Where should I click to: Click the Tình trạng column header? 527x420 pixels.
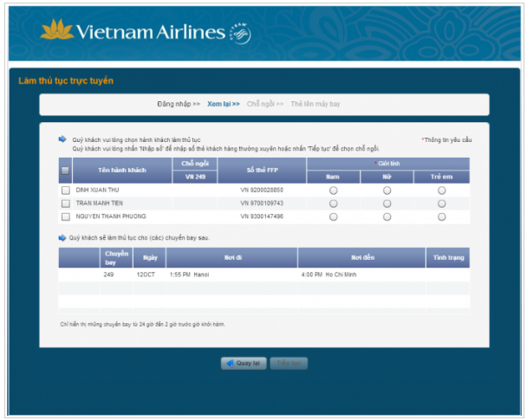[448, 258]
